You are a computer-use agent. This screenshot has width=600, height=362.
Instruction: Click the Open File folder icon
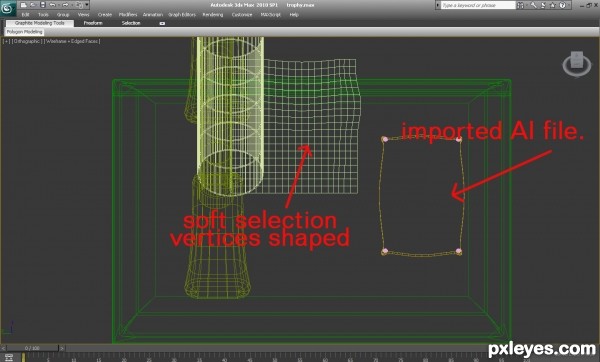pyautogui.click(x=33, y=5)
